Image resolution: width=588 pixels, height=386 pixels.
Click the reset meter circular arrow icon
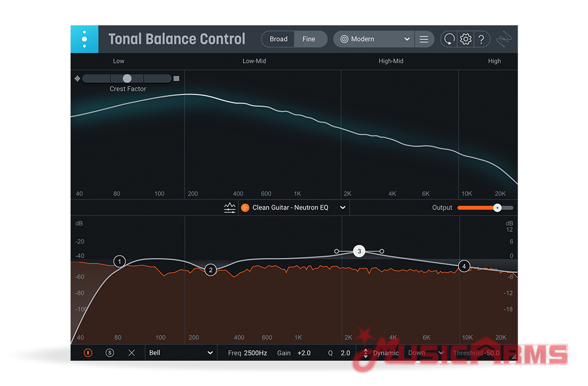449,39
